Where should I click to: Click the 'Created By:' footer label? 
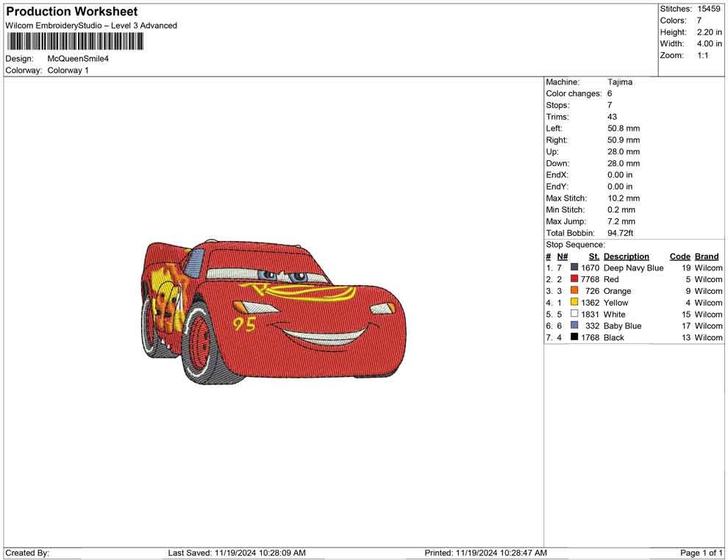pos(27,553)
